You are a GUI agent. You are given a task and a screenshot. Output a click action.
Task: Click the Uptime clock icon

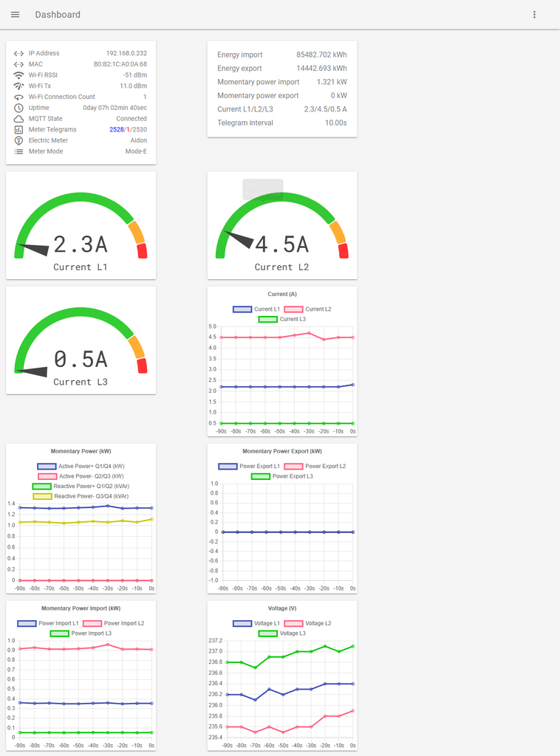tap(18, 108)
